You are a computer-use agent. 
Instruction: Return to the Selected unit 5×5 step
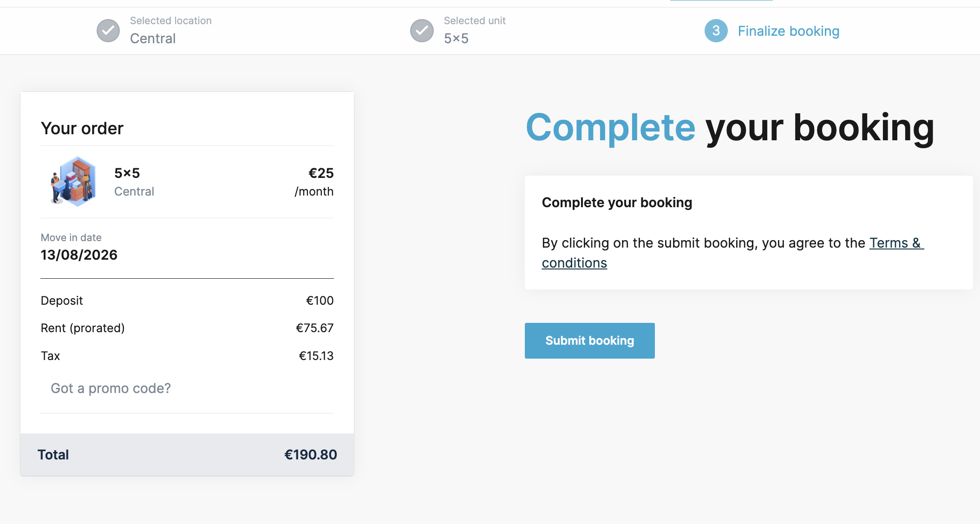click(458, 31)
